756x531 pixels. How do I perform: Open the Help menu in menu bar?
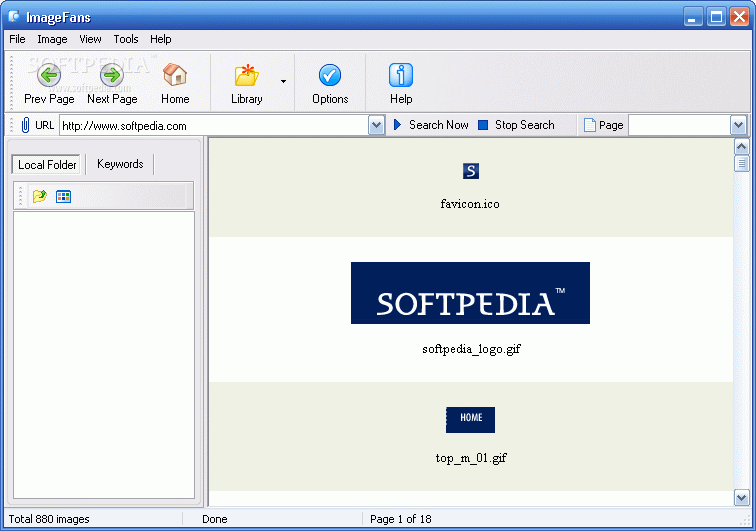tap(161, 39)
